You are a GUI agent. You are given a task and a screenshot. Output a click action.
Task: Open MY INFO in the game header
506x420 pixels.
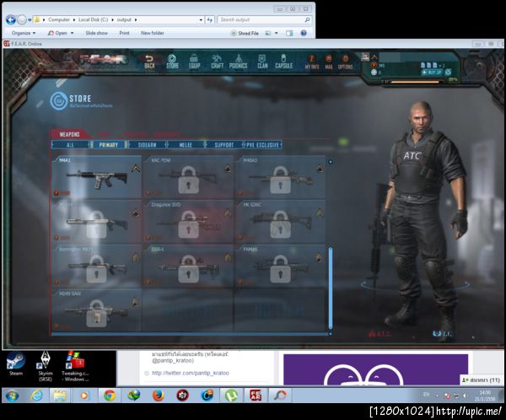click(x=312, y=62)
